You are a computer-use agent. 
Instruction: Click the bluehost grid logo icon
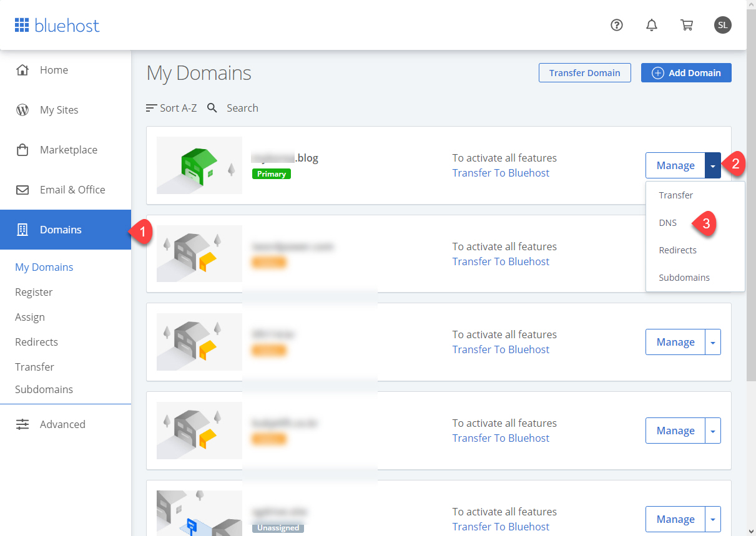pos(22,25)
